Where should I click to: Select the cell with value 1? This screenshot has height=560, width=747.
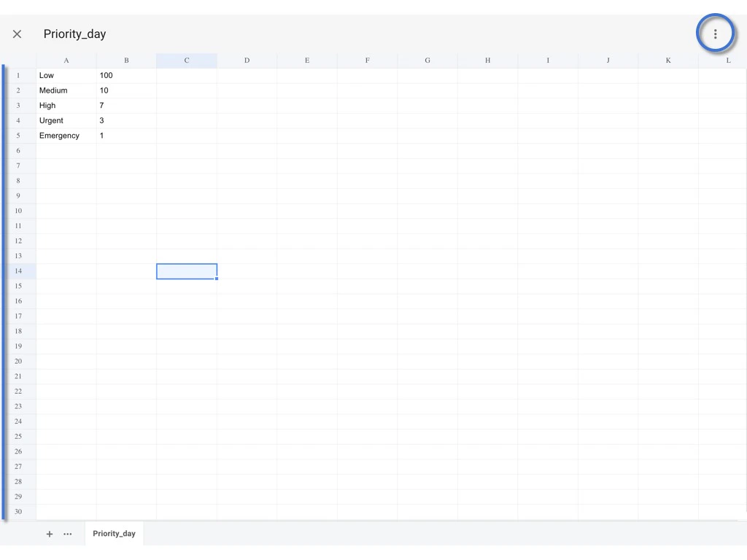pos(126,135)
